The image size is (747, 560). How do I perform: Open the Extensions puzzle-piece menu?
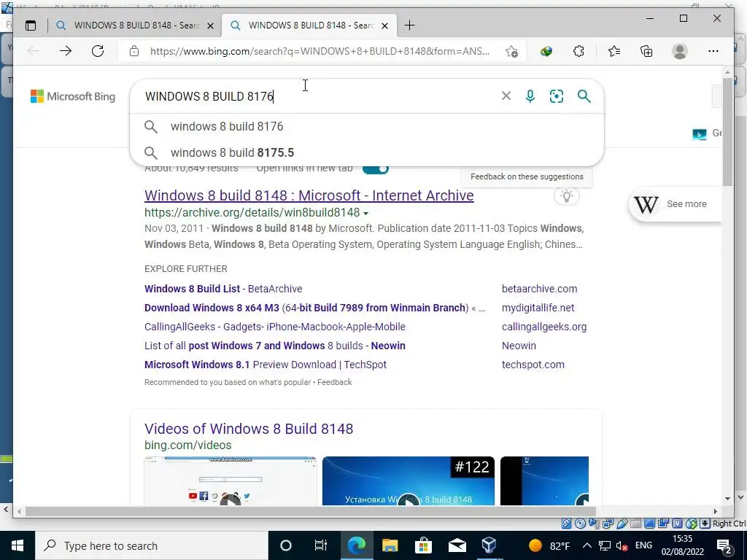tap(578, 51)
